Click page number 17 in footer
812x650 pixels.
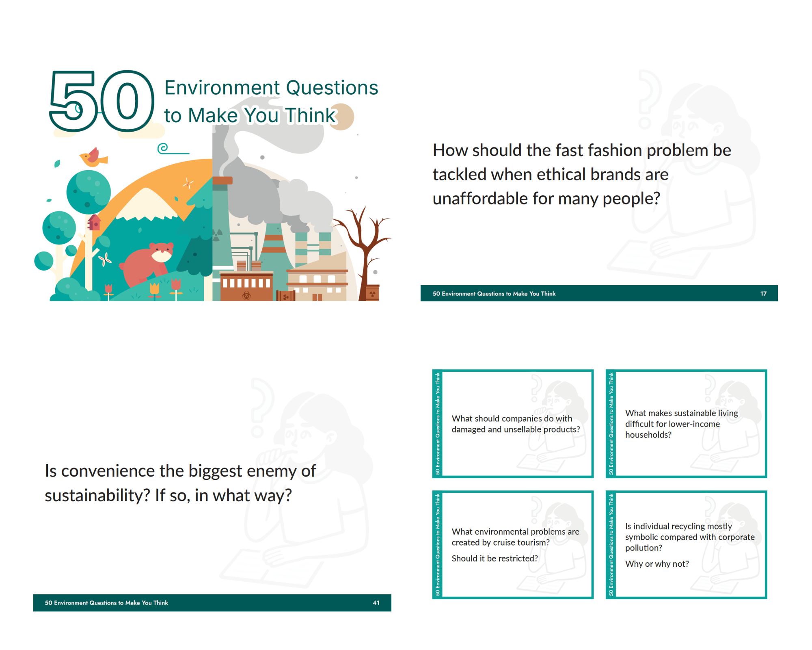pyautogui.click(x=763, y=293)
